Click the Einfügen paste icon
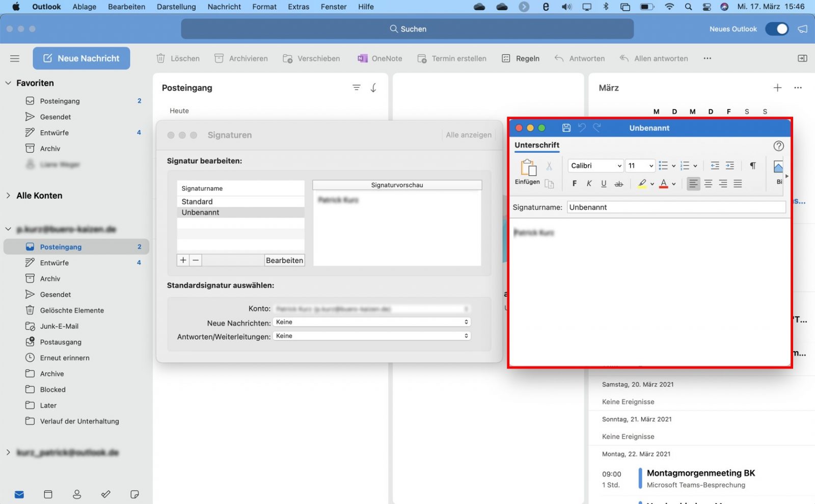The height and width of the screenshot is (504, 815). pos(528,169)
